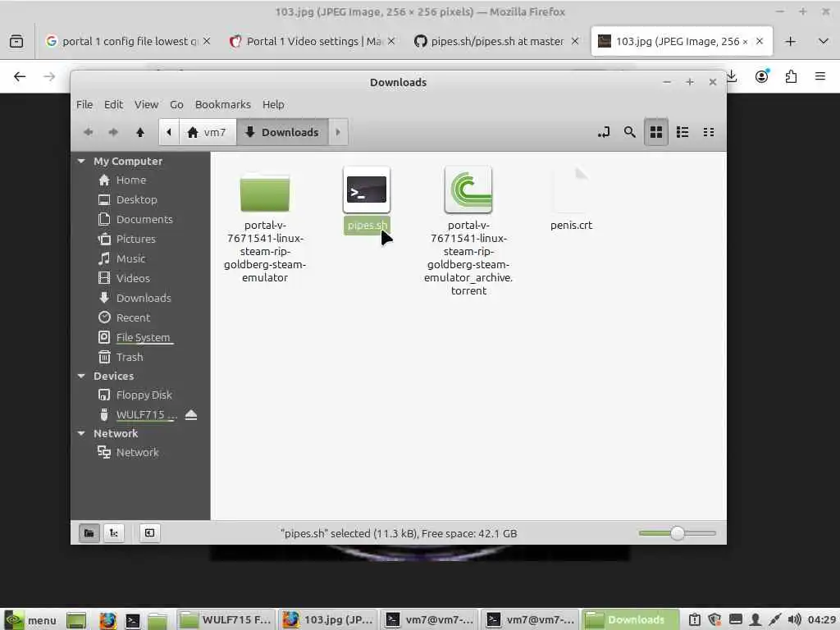Click volume icon in system tray
The width and height of the screenshot is (840, 630).
tap(794, 620)
